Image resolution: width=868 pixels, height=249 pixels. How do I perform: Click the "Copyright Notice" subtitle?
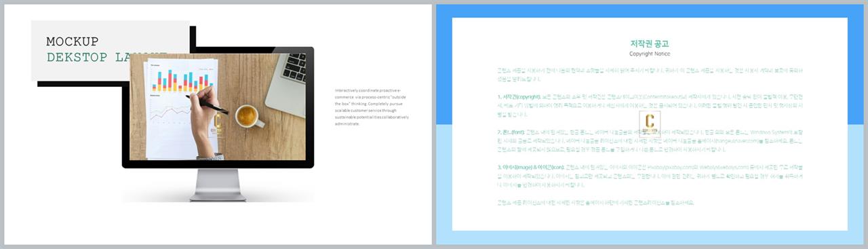(650, 54)
